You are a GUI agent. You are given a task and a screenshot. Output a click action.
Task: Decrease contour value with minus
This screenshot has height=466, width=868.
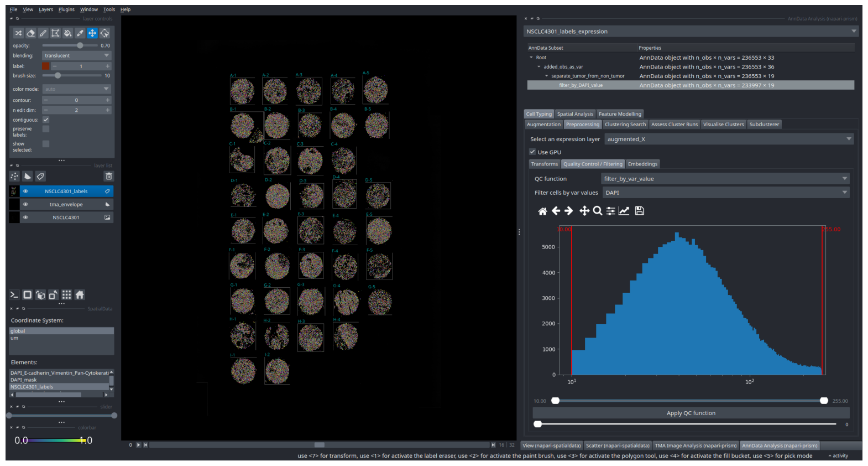(x=46, y=100)
